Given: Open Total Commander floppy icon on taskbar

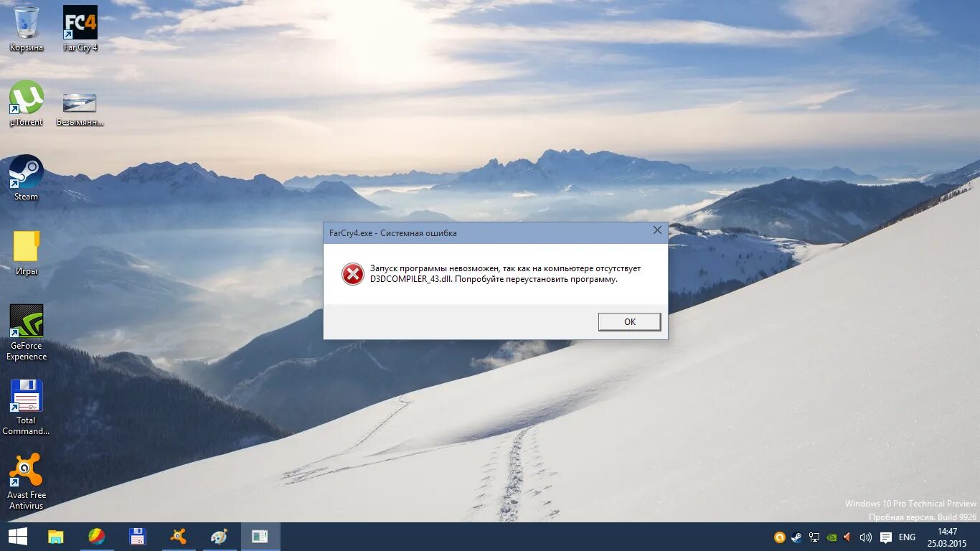Looking at the screenshot, I should [x=137, y=537].
